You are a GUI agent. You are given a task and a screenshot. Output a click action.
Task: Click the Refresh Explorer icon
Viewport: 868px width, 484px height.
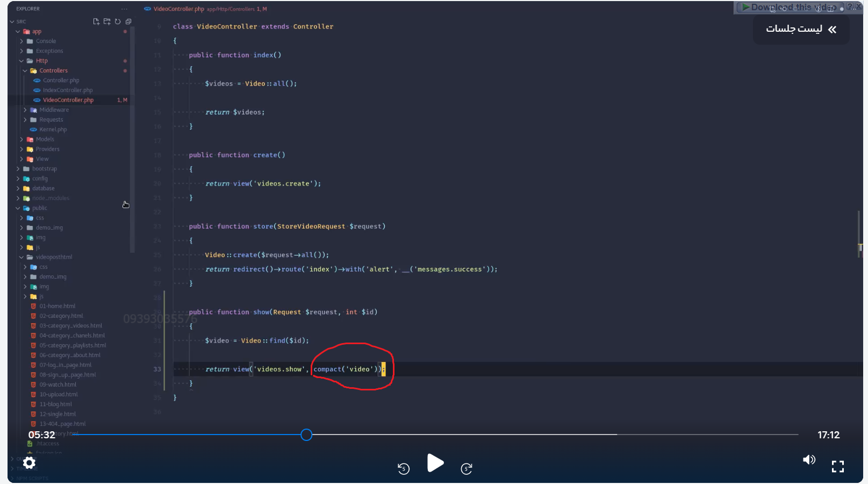118,22
